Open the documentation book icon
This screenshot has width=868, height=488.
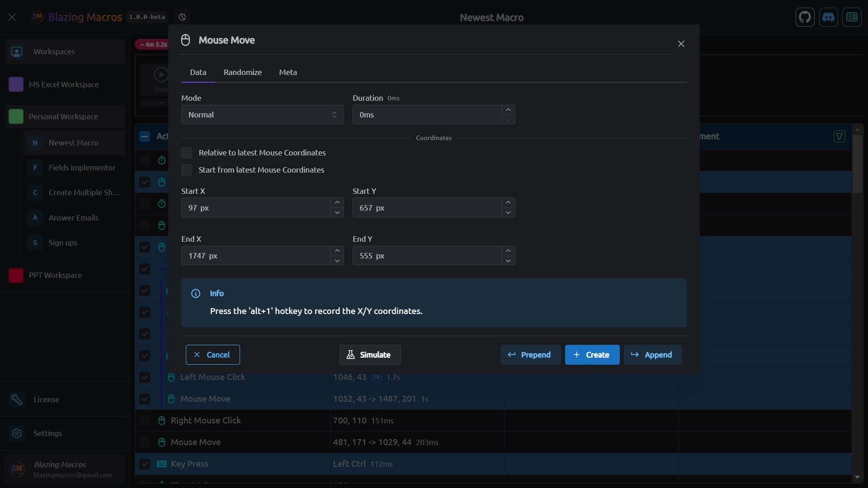[x=852, y=17]
